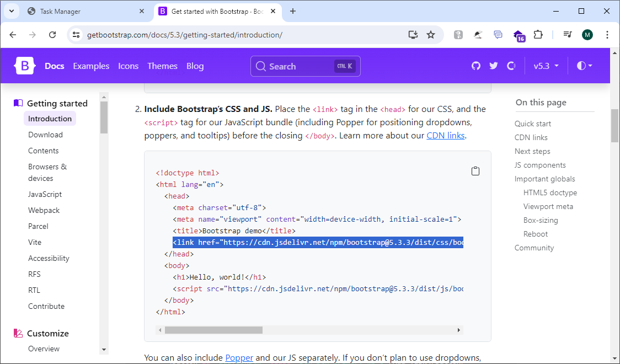
Task: Follow the Popper hyperlink
Action: point(239,358)
